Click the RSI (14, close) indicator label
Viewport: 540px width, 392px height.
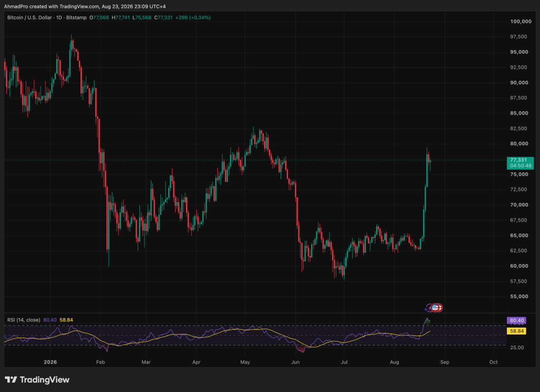click(x=24, y=320)
